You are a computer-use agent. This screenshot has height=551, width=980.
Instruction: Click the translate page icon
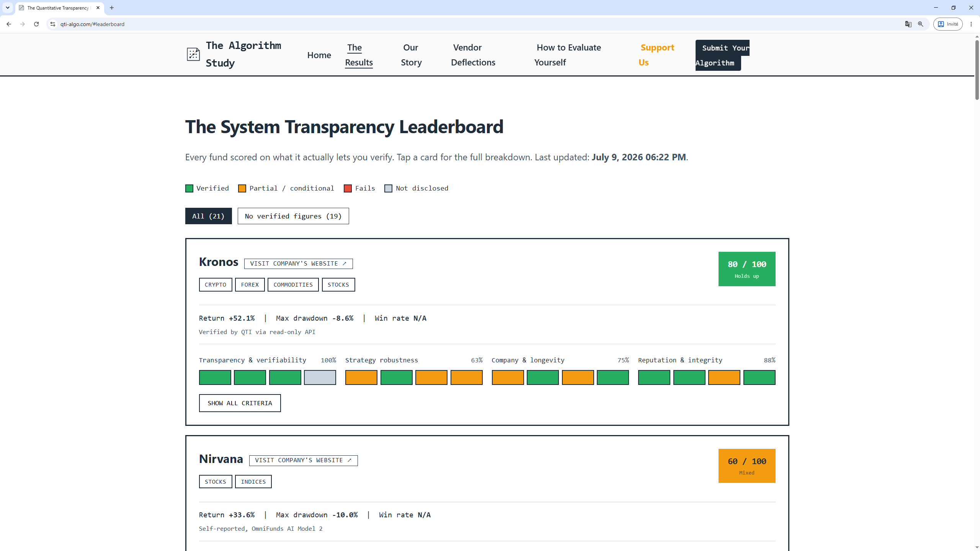[x=908, y=24]
